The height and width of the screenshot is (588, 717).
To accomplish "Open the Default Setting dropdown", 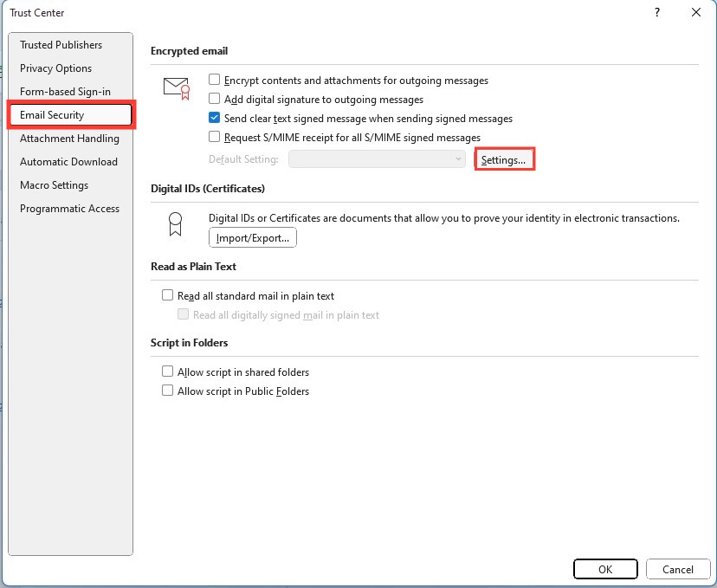I will [377, 159].
